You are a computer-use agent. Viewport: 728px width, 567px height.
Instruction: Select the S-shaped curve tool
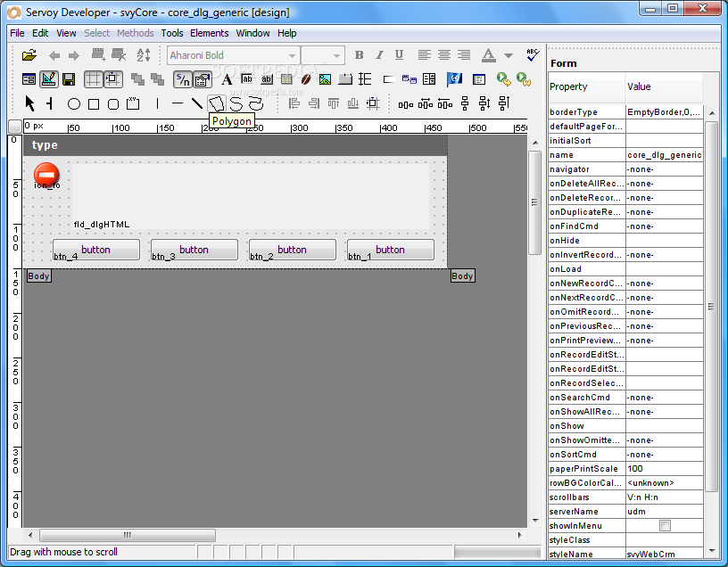tap(236, 103)
